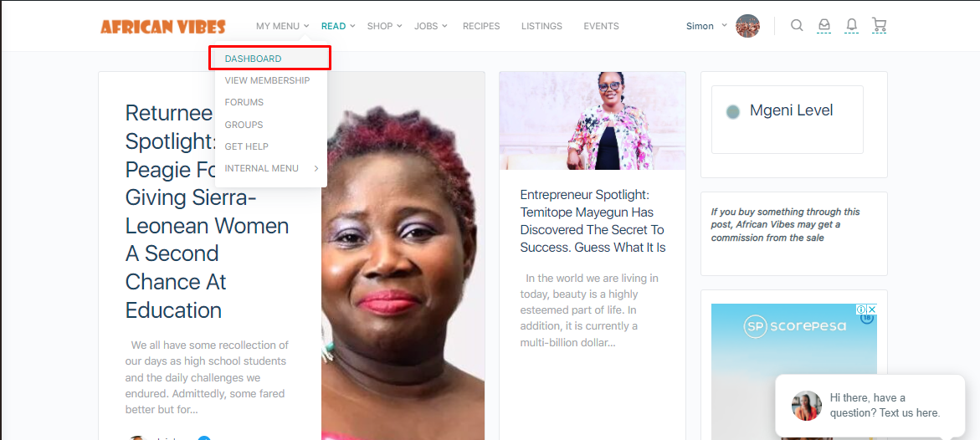The height and width of the screenshot is (440, 980).
Task: Click the Mgeni Level text
Action: pos(791,110)
